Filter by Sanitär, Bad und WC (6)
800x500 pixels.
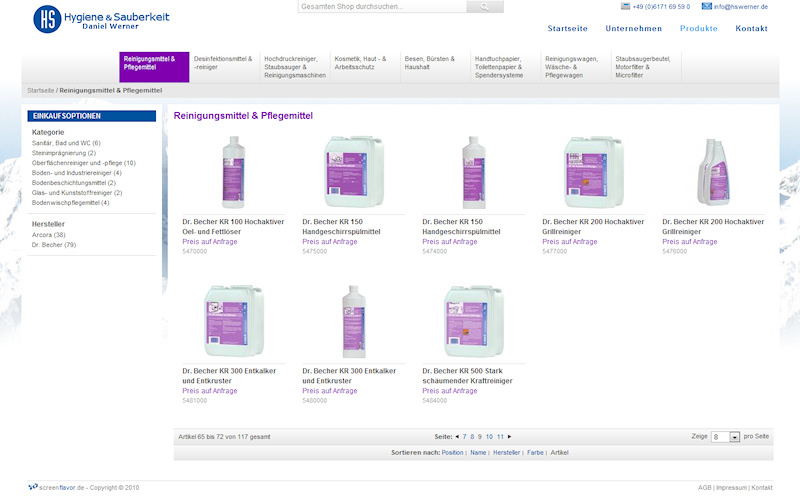coord(66,143)
